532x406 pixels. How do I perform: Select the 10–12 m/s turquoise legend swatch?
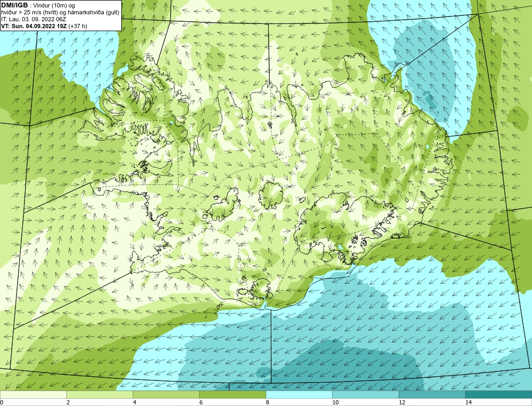click(x=366, y=394)
